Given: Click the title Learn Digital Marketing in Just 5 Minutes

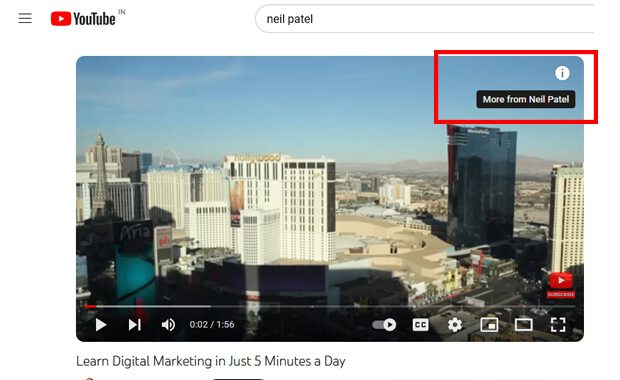Looking at the screenshot, I should 211,361.
